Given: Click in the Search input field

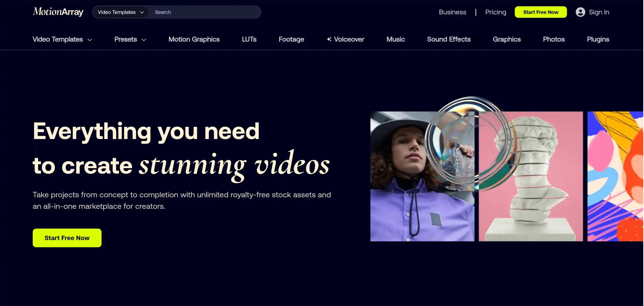Looking at the screenshot, I should pos(204,12).
